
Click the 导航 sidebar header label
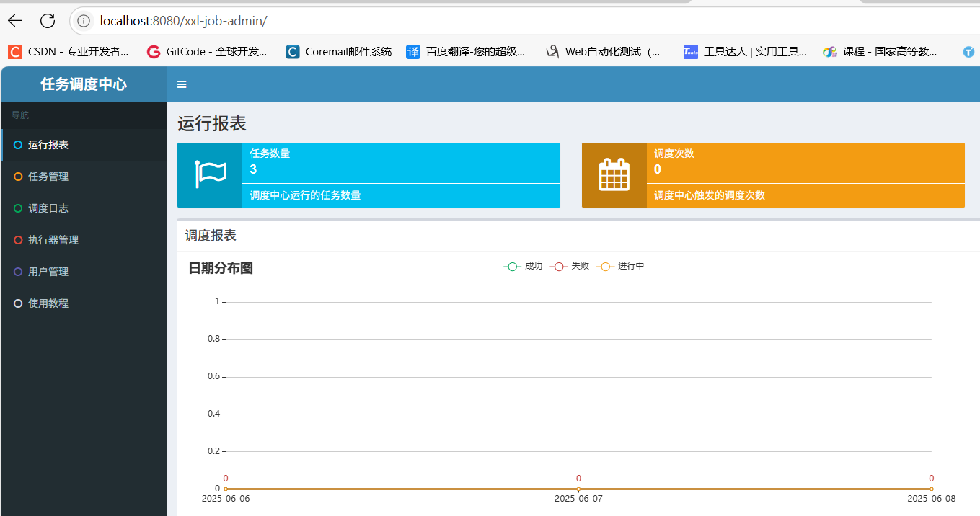pos(20,115)
